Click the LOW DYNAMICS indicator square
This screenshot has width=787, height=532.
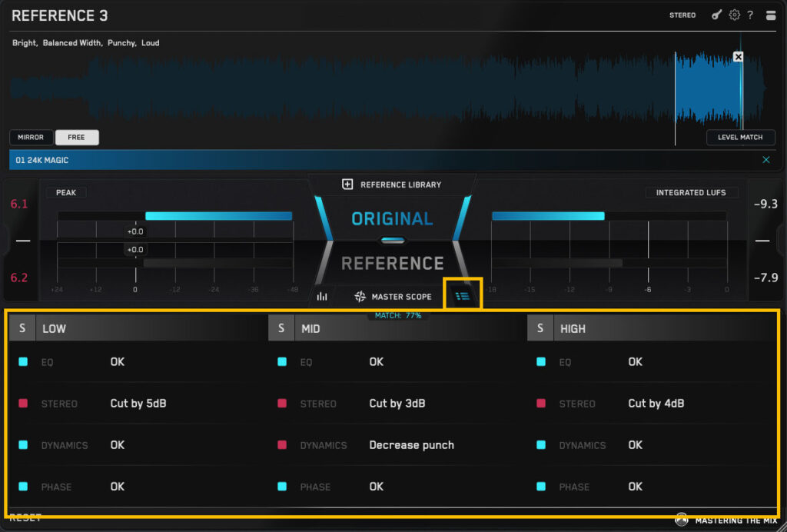(23, 445)
